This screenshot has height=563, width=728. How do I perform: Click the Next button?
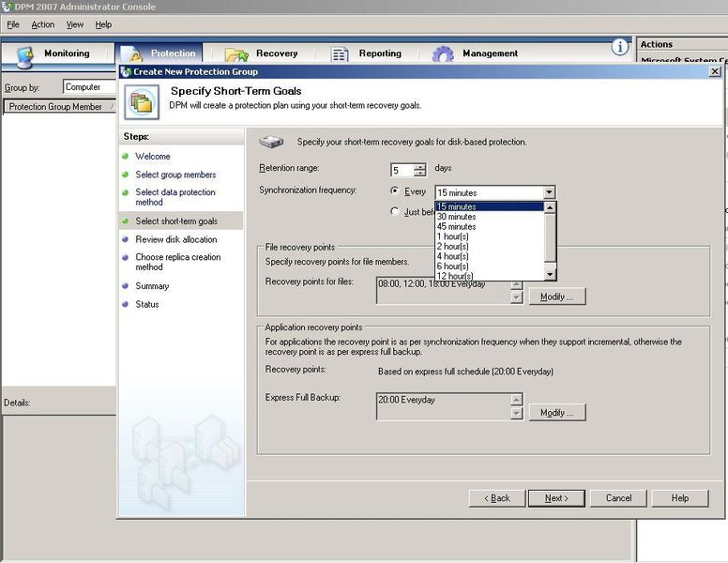pos(556,498)
